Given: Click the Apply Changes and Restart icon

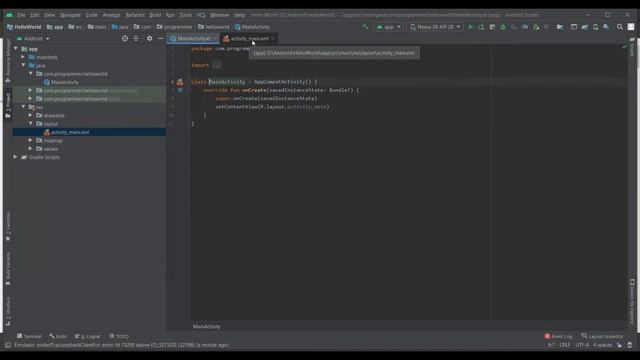Looking at the screenshot, I should point(481,27).
